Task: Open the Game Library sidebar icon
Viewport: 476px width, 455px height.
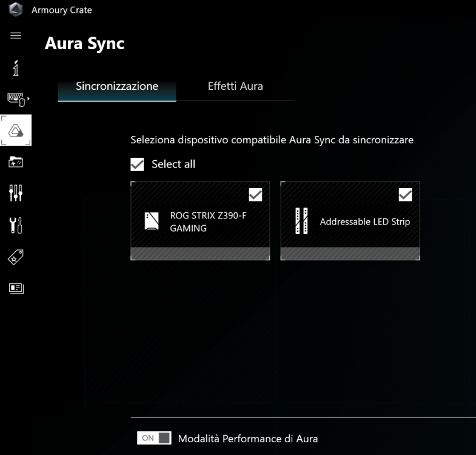Action: [16, 162]
